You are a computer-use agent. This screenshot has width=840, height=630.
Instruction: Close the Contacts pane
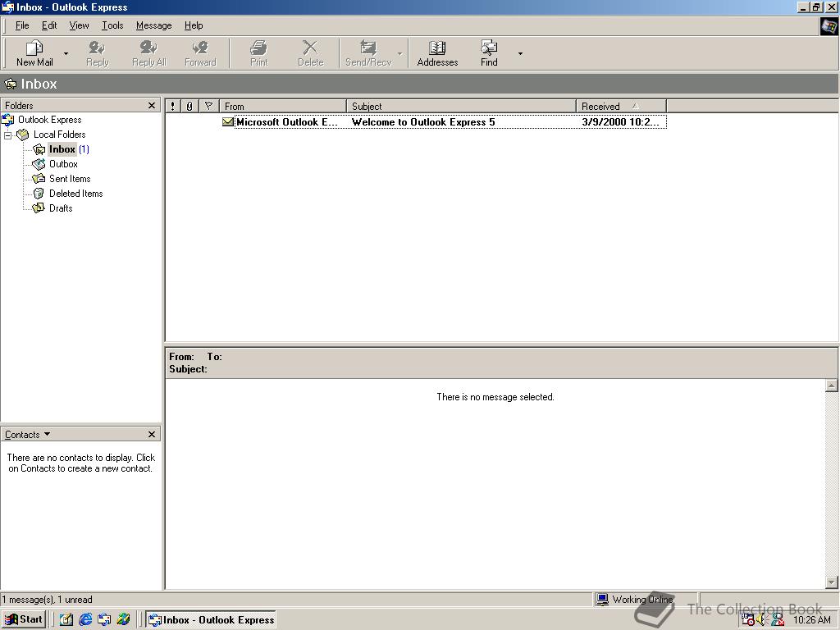(152, 435)
